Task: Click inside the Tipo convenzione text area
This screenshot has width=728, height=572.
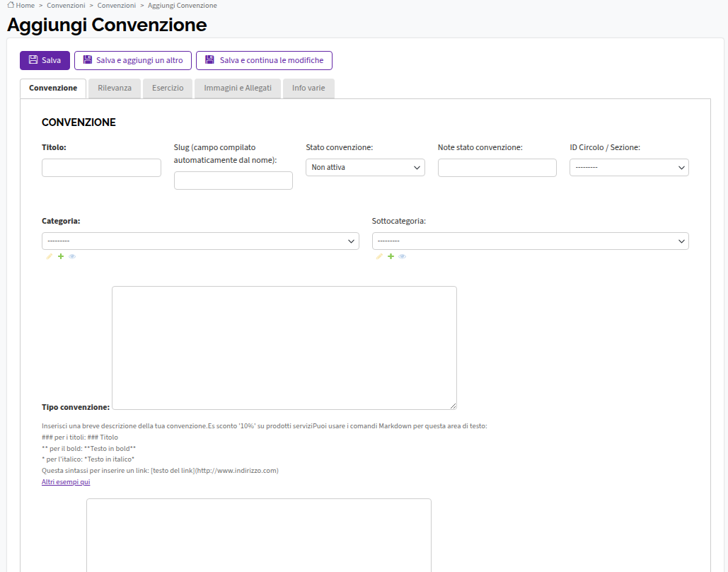Action: point(284,348)
